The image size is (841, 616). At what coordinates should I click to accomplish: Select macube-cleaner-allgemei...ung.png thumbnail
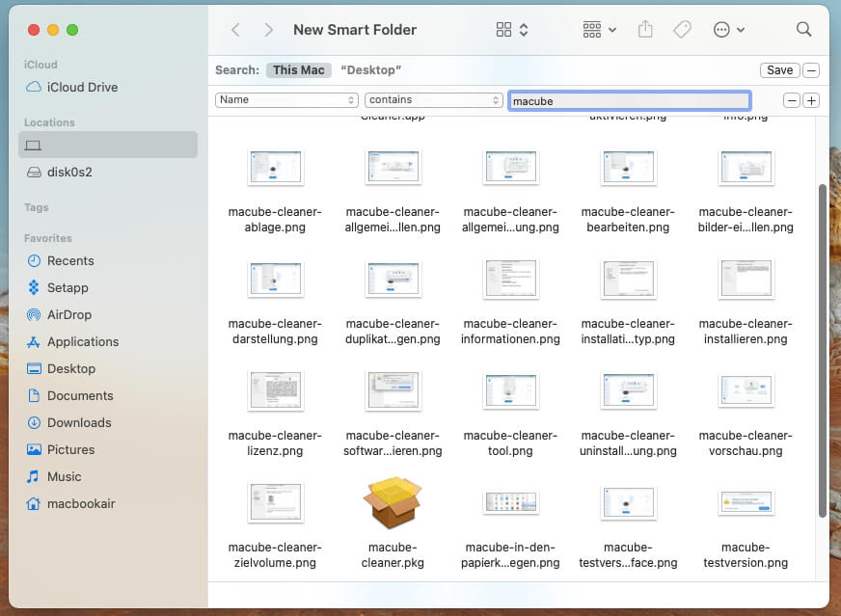tap(510, 168)
